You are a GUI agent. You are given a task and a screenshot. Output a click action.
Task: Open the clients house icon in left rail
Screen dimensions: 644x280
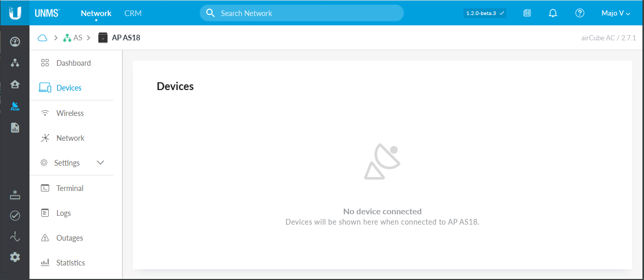point(15,84)
